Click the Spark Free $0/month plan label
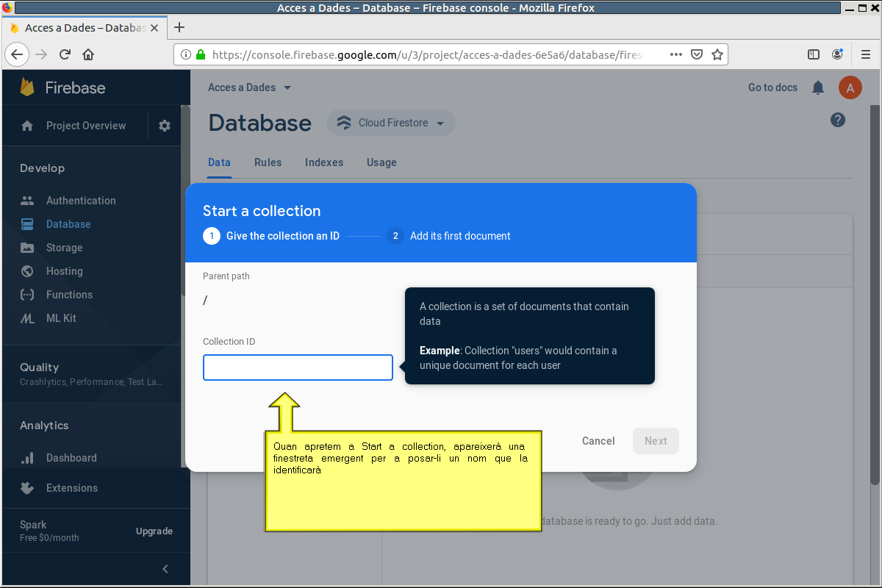This screenshot has width=882, height=588. tap(49, 531)
